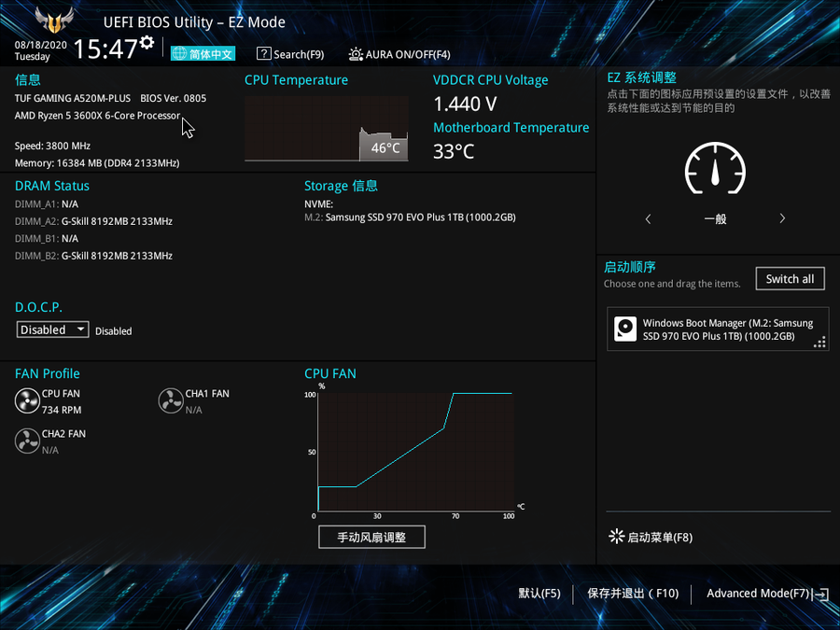
Task: Click the CHA1 FAN icon
Action: point(171,401)
